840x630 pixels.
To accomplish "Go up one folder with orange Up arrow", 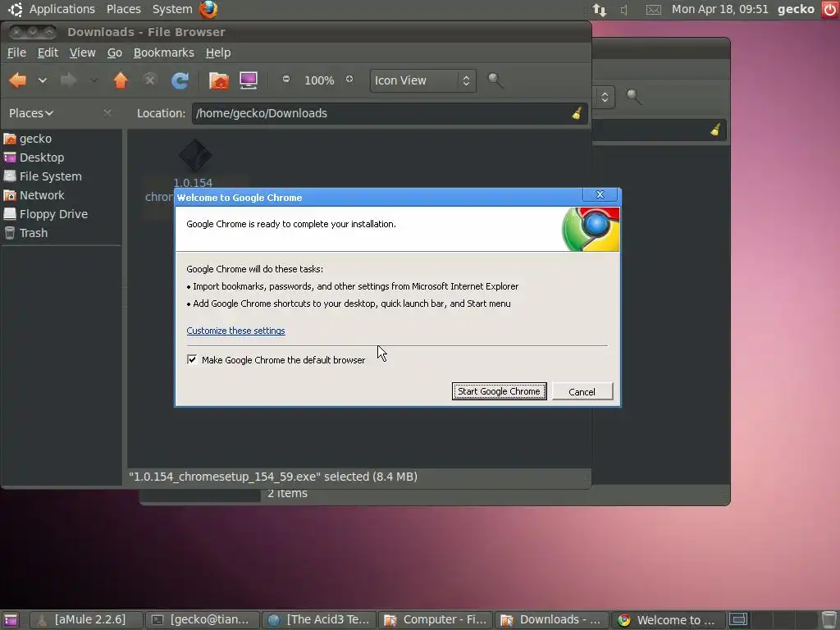I will click(x=121, y=80).
